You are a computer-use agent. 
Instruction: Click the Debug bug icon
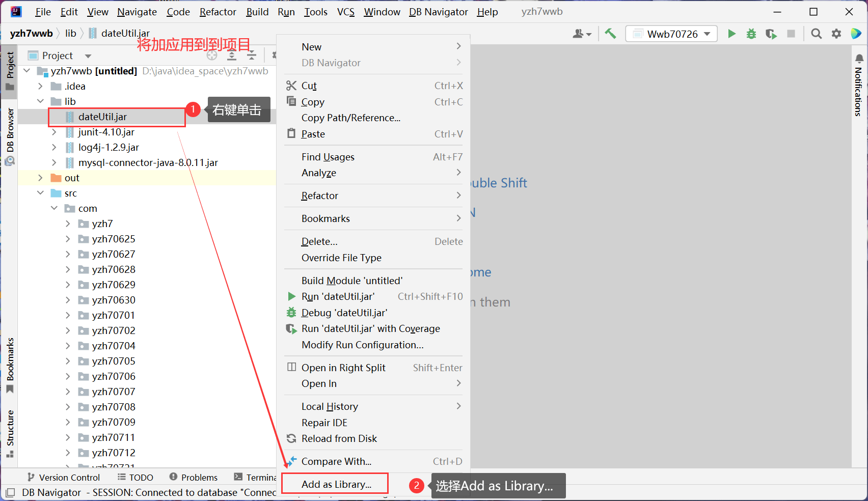[751, 34]
